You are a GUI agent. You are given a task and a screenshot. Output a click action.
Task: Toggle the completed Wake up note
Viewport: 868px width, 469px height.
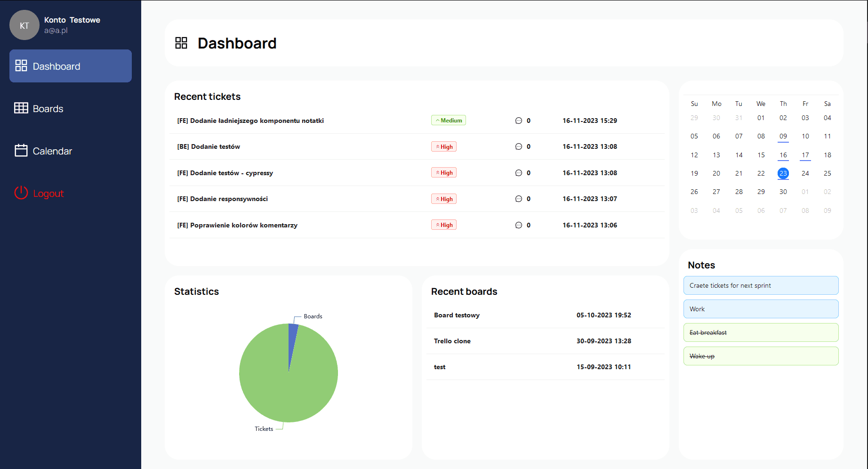(x=761, y=356)
